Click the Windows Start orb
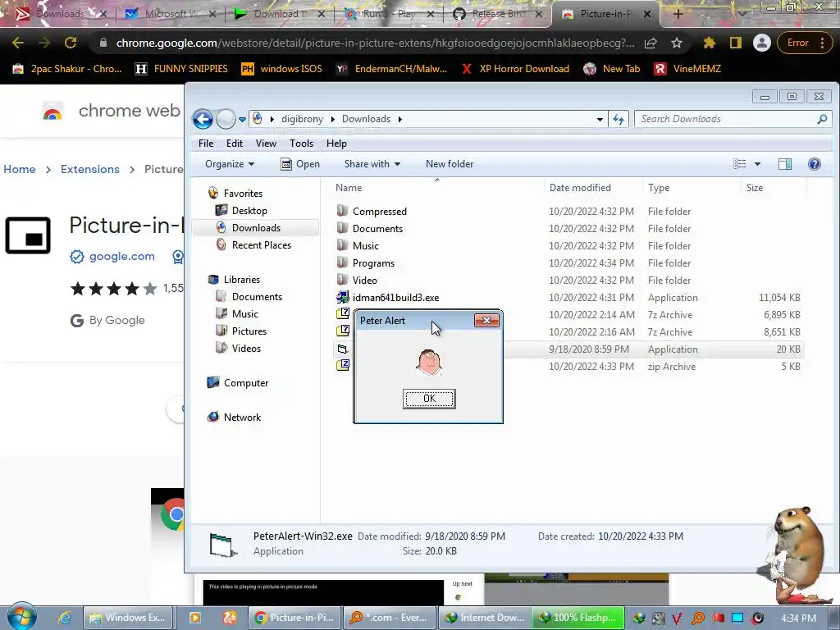840x630 pixels. click(21, 617)
